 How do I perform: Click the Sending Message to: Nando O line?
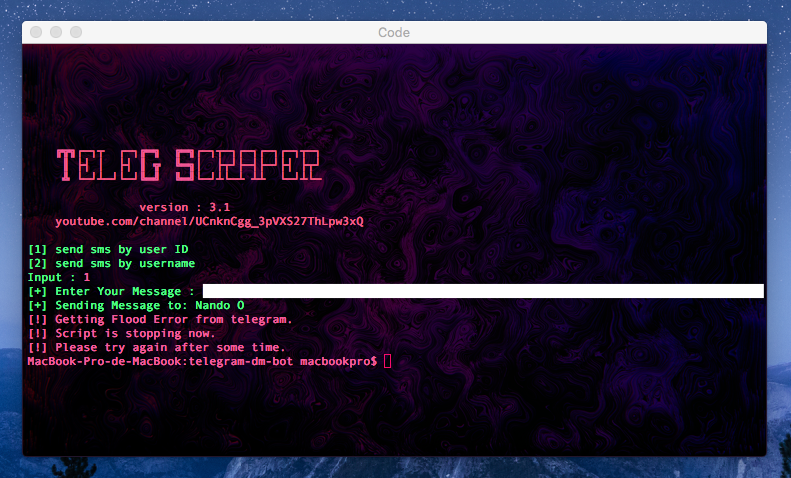coord(136,305)
